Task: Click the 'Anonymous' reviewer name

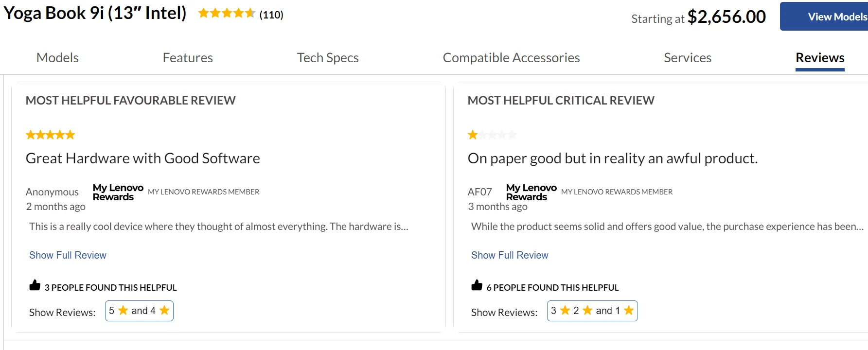Action: coord(52,192)
